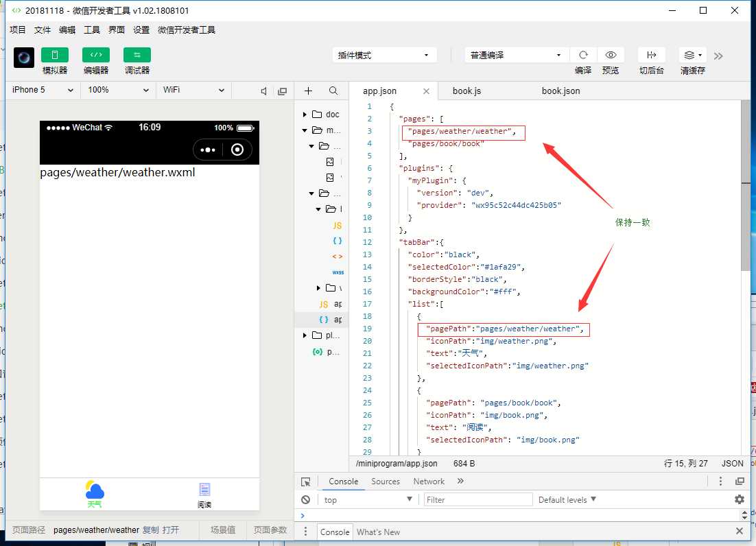Image resolution: width=756 pixels, height=546 pixels.
Task: Select the wxml file angle-bracket icon
Action: pyautogui.click(x=338, y=257)
